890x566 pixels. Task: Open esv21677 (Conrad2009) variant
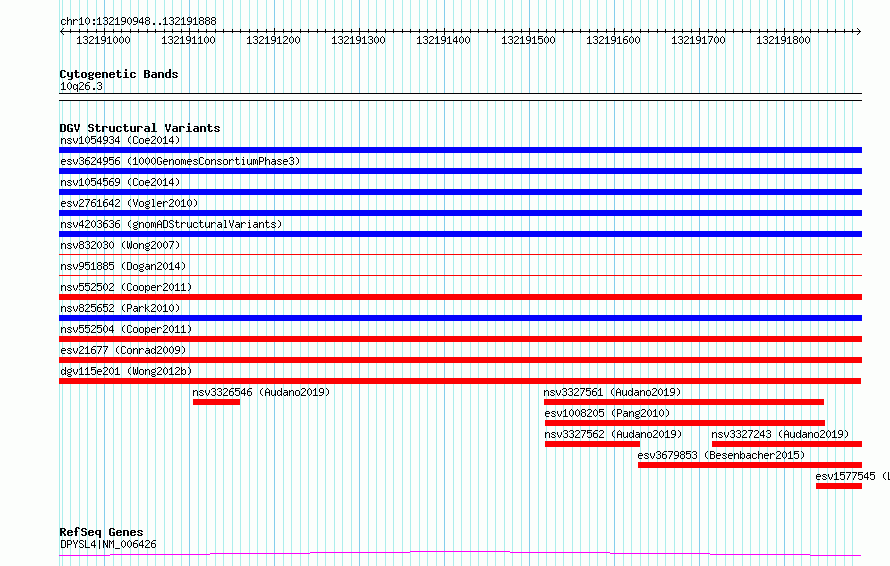coord(123,350)
